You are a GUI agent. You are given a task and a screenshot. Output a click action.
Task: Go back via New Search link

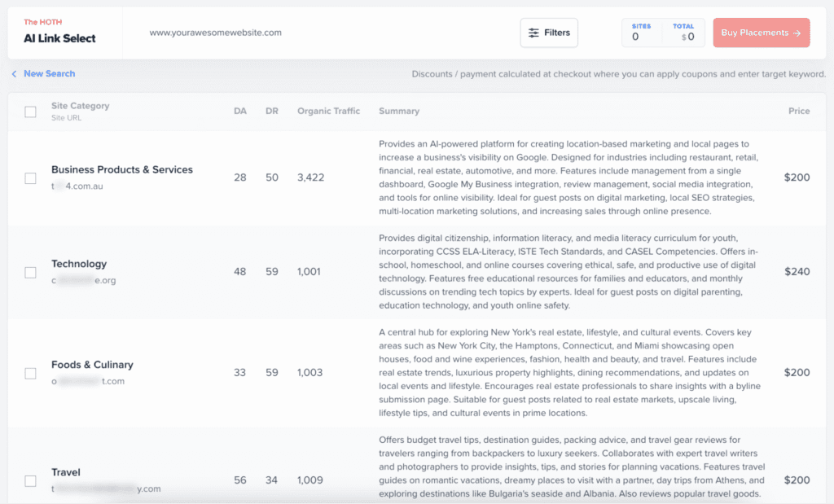point(49,74)
